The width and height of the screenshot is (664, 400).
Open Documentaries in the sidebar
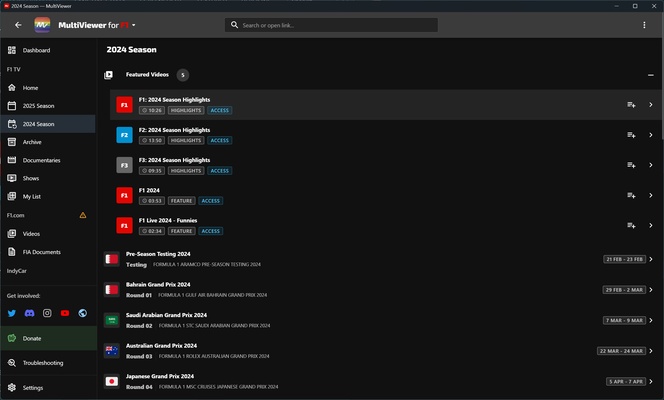point(48,160)
